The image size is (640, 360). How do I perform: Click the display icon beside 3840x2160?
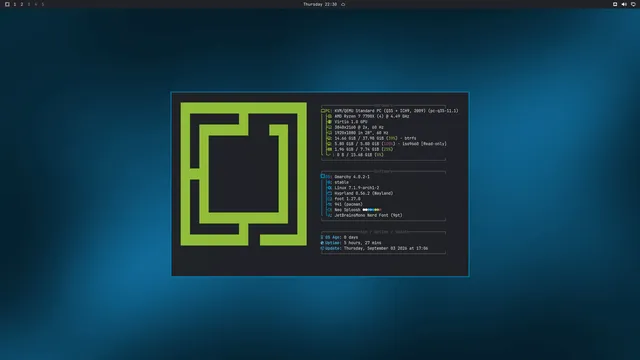(329, 127)
